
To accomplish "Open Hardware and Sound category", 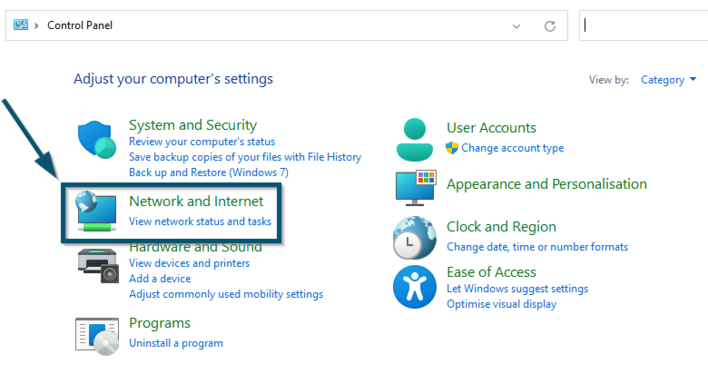I will pos(196,248).
